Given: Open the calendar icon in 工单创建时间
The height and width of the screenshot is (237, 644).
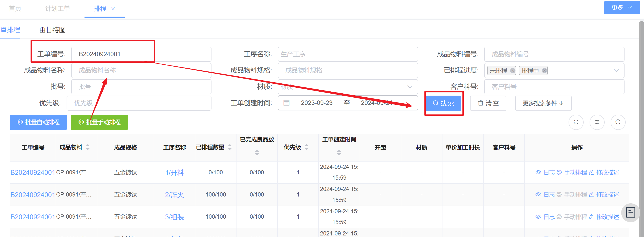Looking at the screenshot, I should point(286,103).
